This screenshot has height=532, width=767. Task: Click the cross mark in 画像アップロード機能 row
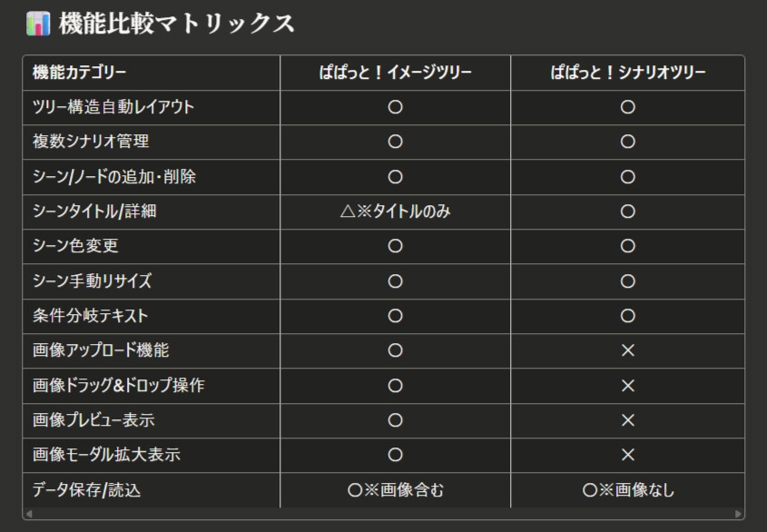[x=627, y=350]
